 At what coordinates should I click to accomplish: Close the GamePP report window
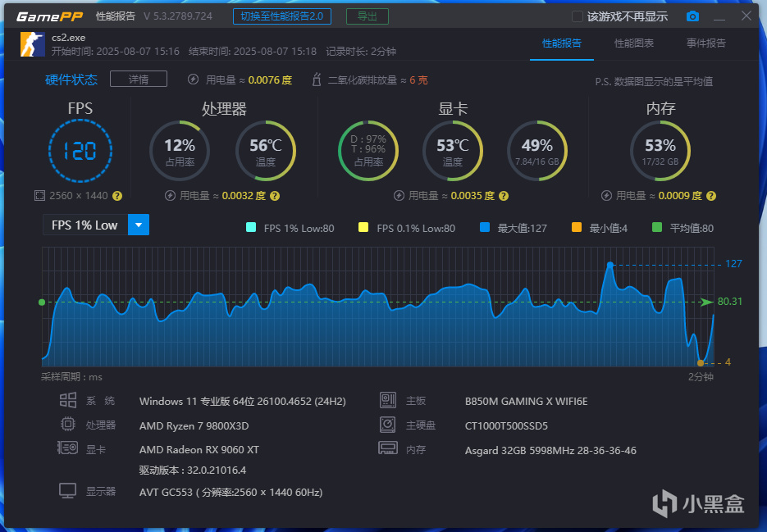click(x=746, y=16)
